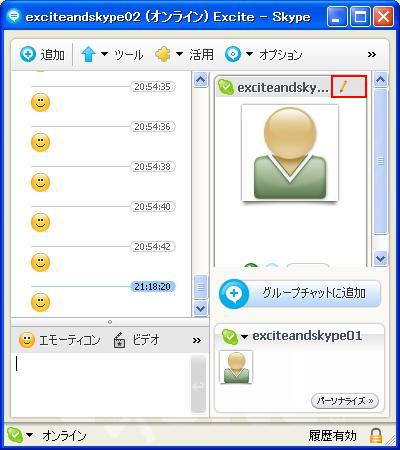Click the グループチャットに追加 button
This screenshot has height=450, width=400.
[300, 293]
